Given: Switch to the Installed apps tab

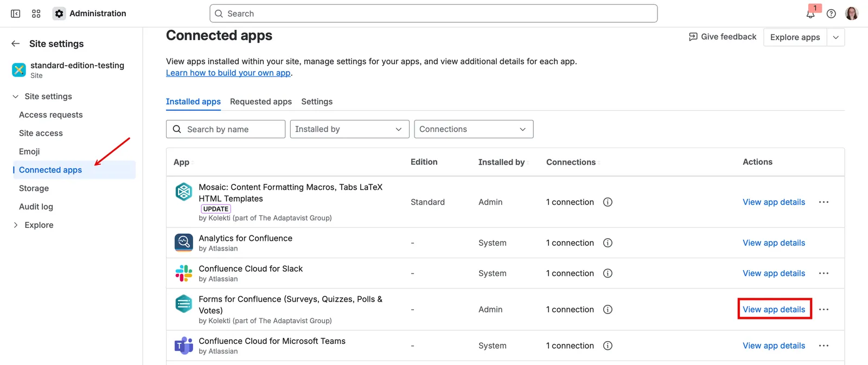Looking at the screenshot, I should pos(193,101).
